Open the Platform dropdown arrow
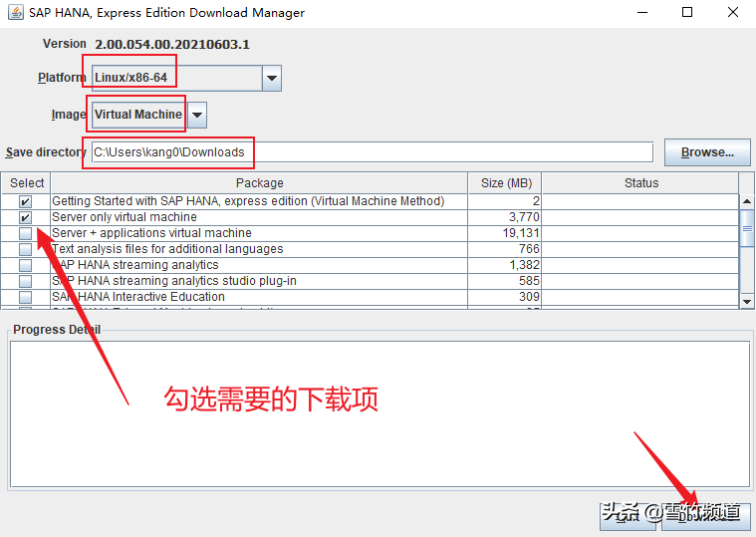This screenshot has height=537, width=756. (x=272, y=78)
